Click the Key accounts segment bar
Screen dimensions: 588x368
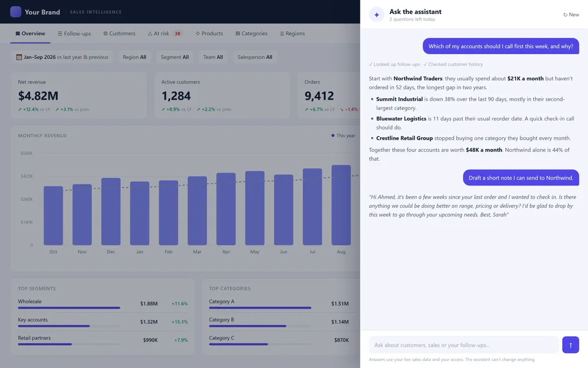(69, 326)
